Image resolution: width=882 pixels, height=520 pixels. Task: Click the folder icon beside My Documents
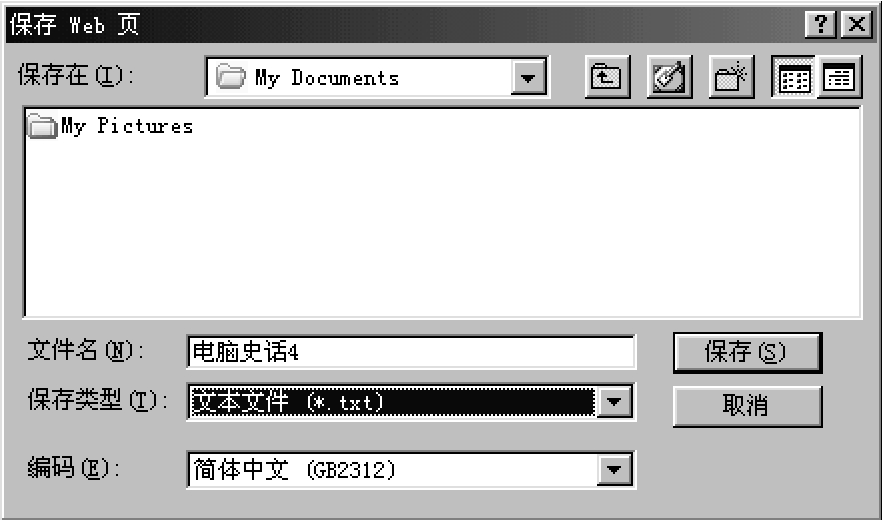(231, 77)
